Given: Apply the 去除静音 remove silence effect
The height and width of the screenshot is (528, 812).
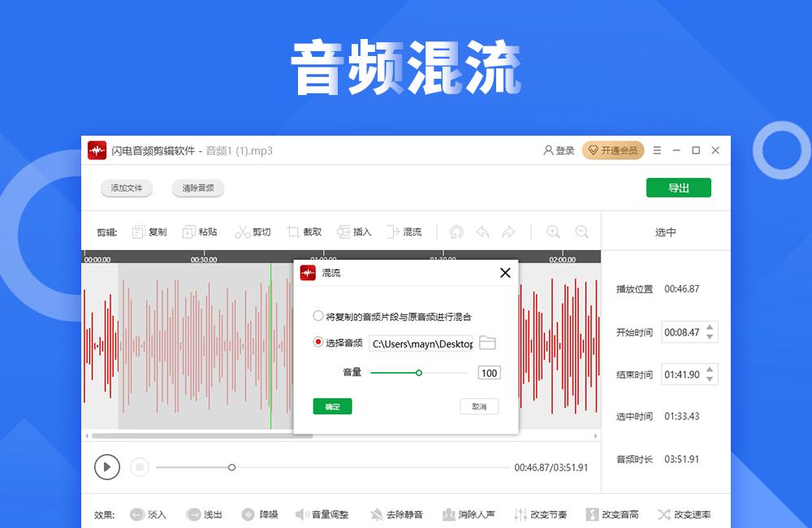Looking at the screenshot, I should coord(397,514).
